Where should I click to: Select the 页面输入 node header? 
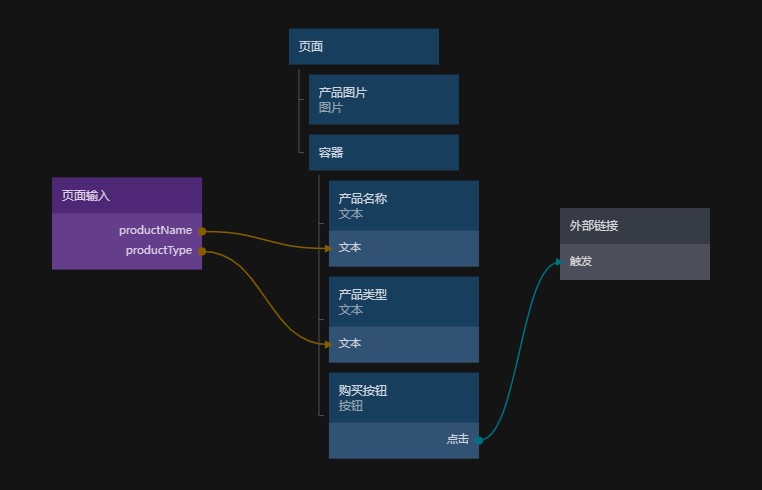coord(127,195)
